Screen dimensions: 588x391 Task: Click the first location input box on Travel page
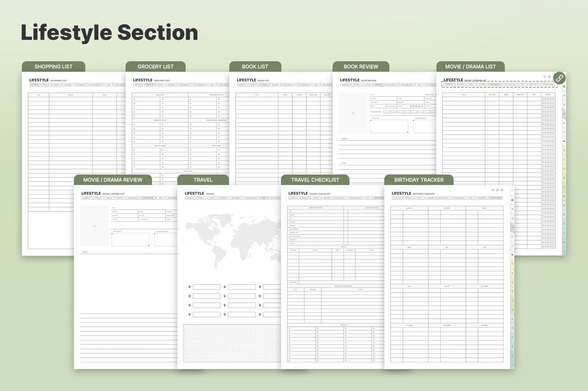pos(207,287)
